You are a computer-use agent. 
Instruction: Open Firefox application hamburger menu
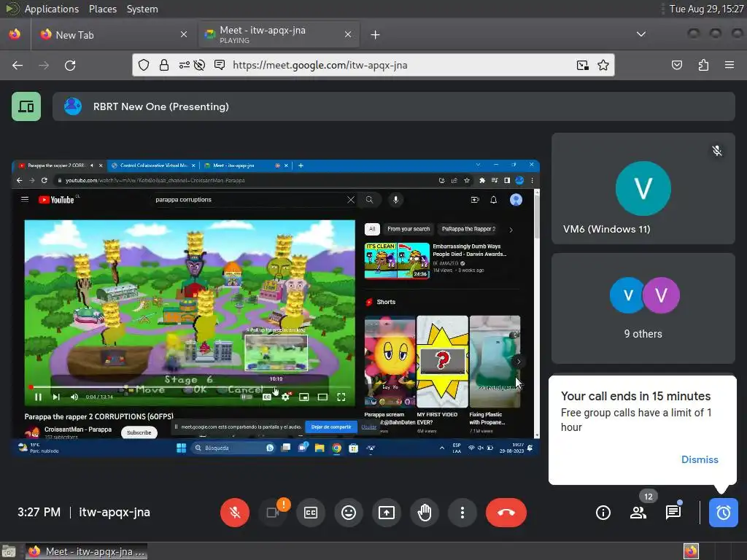729,65
